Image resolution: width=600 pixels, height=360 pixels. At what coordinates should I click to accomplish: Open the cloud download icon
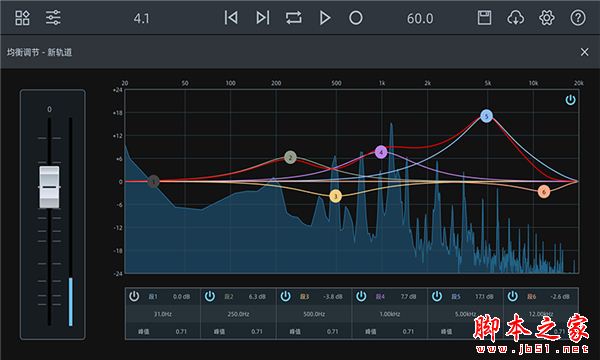[515, 18]
